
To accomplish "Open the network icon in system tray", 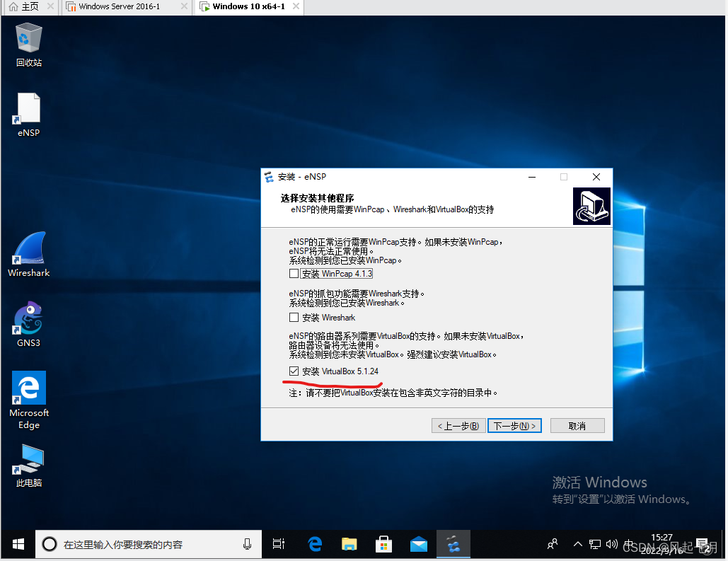I will pyautogui.click(x=595, y=544).
